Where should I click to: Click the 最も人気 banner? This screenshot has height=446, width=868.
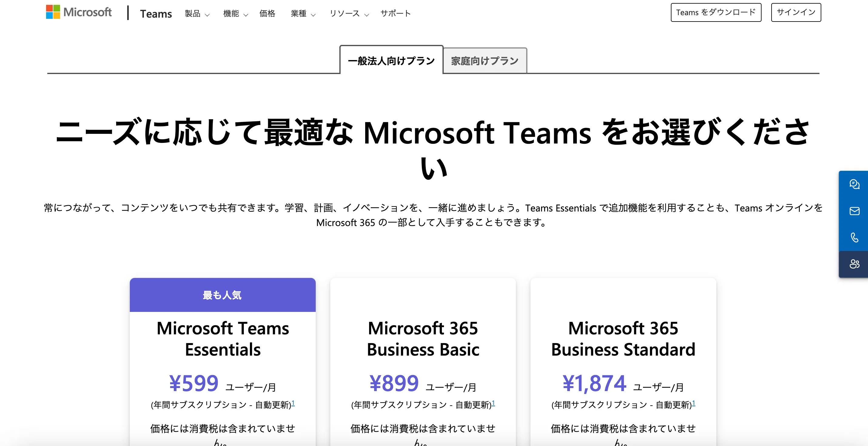coord(222,295)
